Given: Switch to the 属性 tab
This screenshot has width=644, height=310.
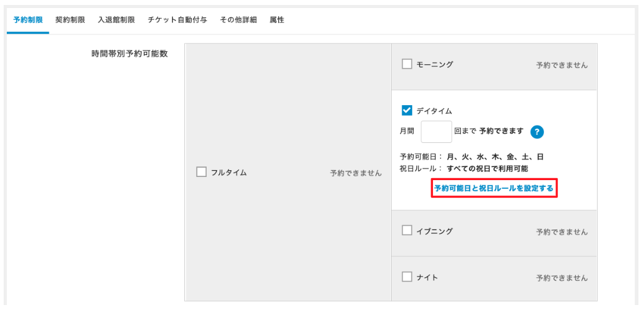Looking at the screenshot, I should click(277, 20).
